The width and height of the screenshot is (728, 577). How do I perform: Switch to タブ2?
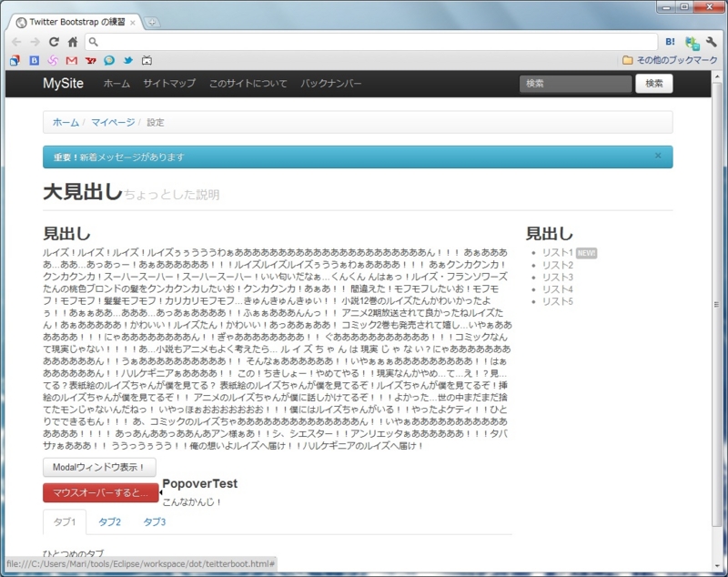coord(109,522)
